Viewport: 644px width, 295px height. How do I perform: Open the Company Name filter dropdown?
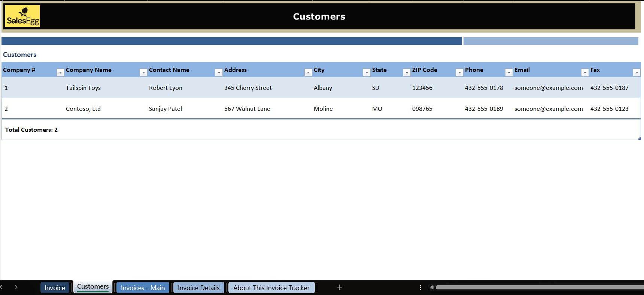click(143, 73)
